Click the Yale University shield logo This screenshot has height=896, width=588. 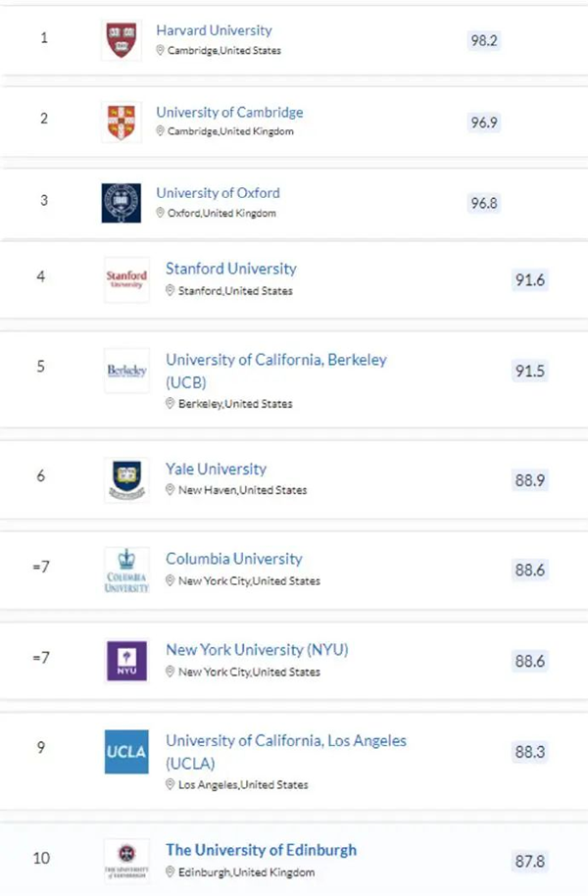(x=126, y=479)
